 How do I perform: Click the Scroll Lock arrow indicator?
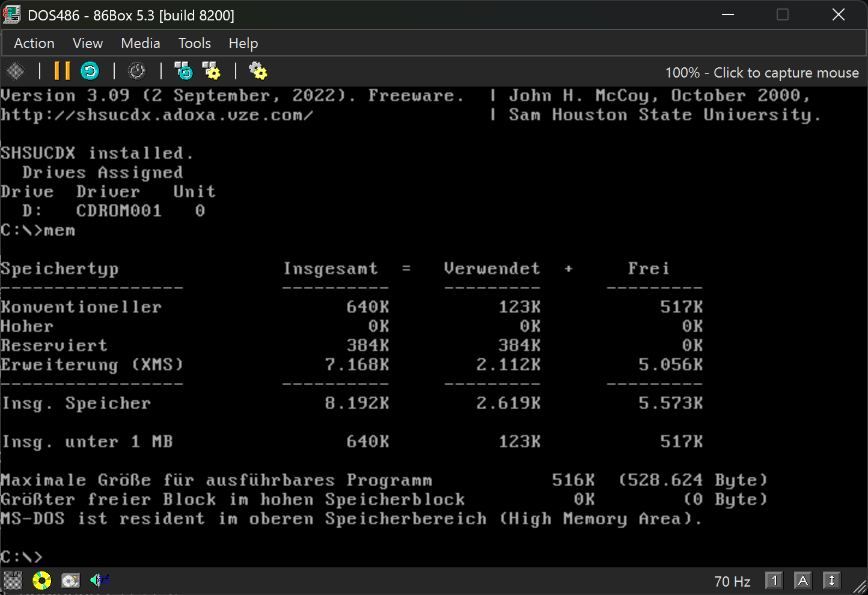[x=832, y=581]
